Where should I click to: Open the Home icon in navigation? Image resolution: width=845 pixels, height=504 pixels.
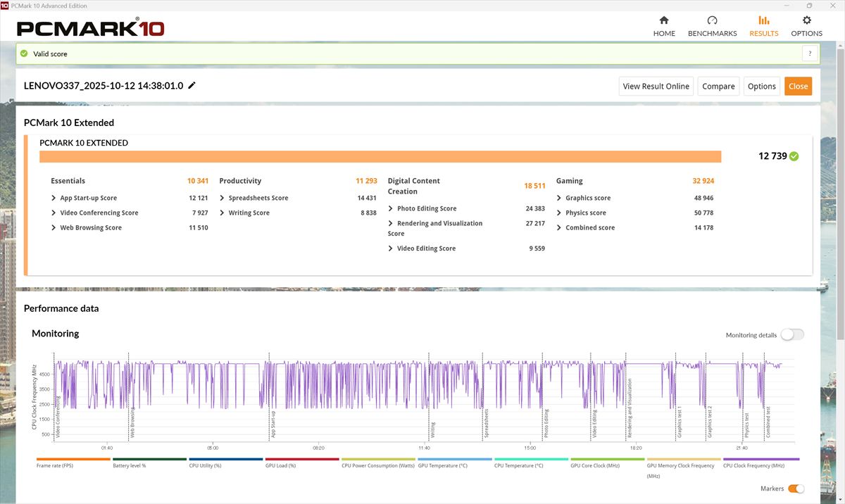(x=663, y=20)
